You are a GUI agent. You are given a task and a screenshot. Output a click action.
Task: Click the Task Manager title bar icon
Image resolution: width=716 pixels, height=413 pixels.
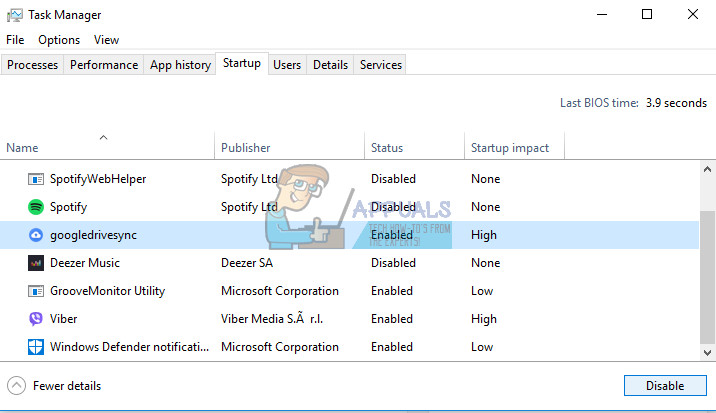tap(15, 15)
